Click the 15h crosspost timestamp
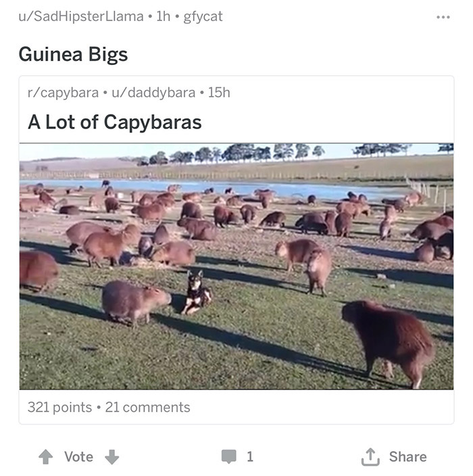473x476 pixels. coord(219,93)
